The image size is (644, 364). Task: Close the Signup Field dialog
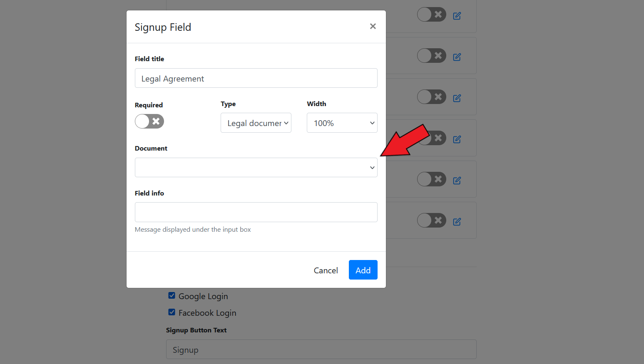pos(373,27)
